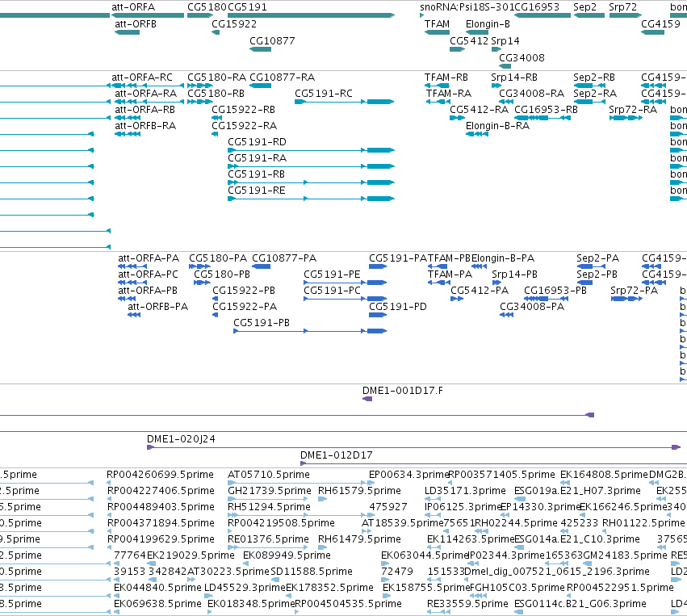
Task: Click the CG15922-RB transcript label
Action: tap(243, 110)
